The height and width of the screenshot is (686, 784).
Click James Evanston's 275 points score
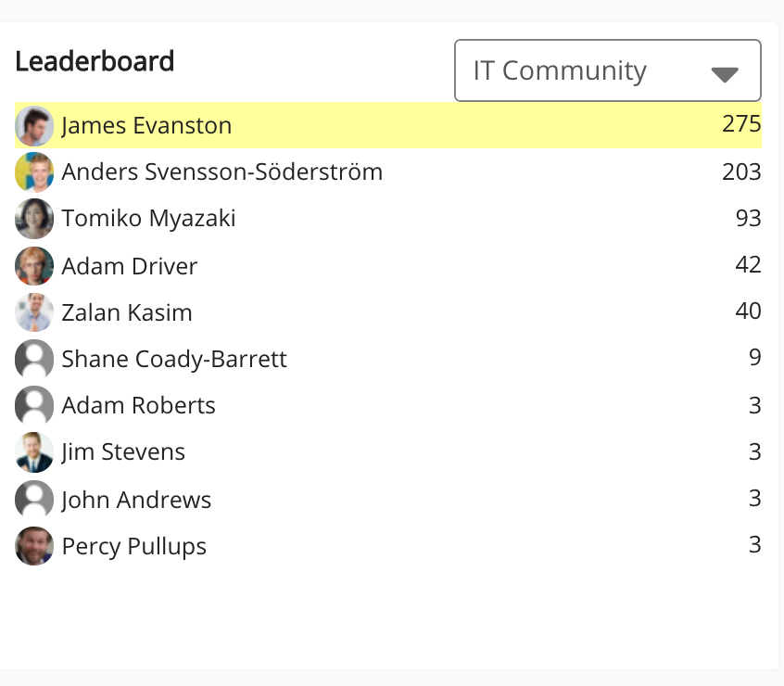(741, 124)
